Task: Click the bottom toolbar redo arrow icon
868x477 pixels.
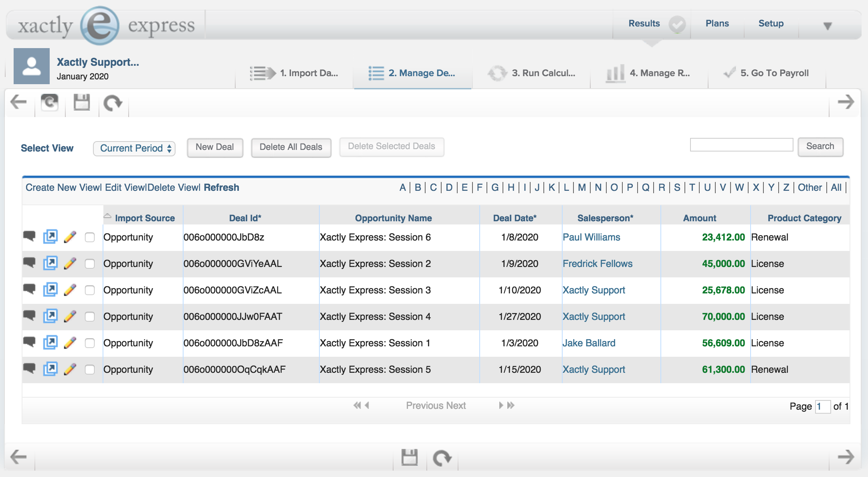Action: (x=442, y=457)
